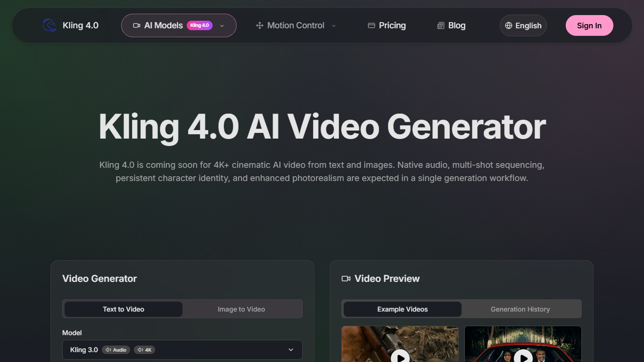The width and height of the screenshot is (644, 362).
Task: Click the Video Generator panel title
Action: pos(99,279)
